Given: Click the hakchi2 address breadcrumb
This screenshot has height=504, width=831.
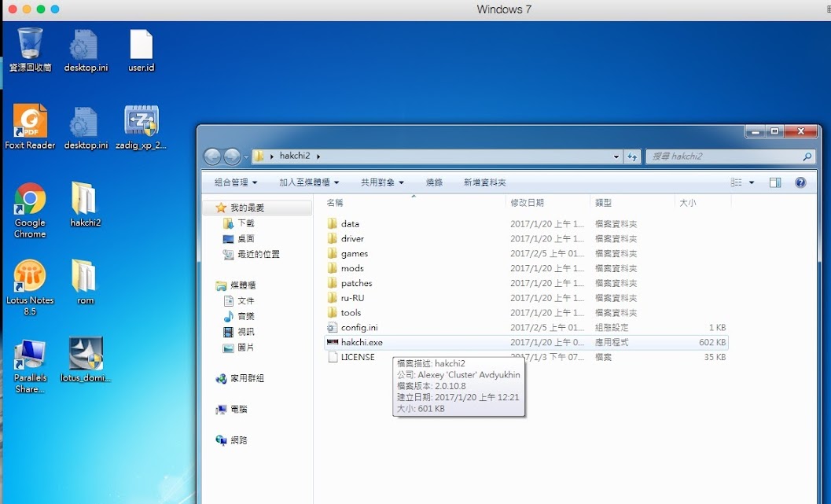Looking at the screenshot, I should click(295, 156).
